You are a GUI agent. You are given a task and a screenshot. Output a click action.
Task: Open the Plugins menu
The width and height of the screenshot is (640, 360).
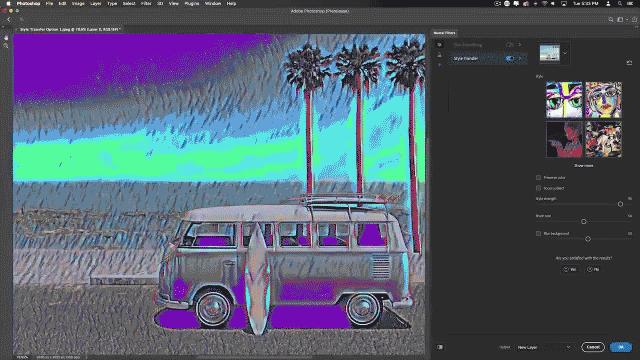click(191, 3)
